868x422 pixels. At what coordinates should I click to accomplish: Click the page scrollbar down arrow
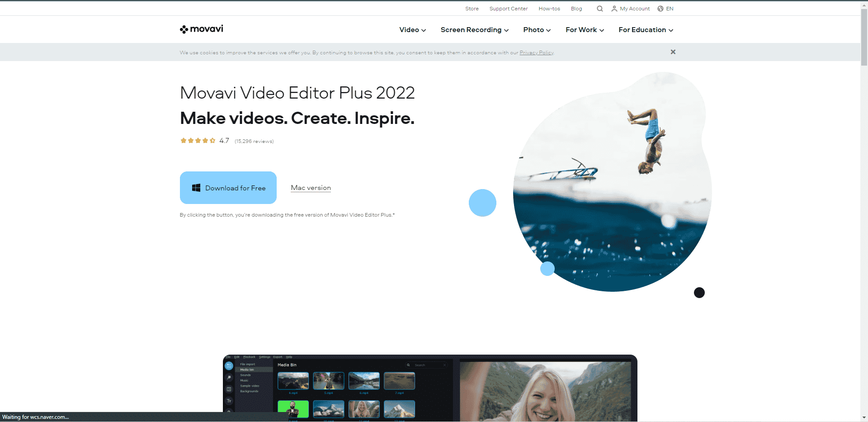pyautogui.click(x=864, y=417)
